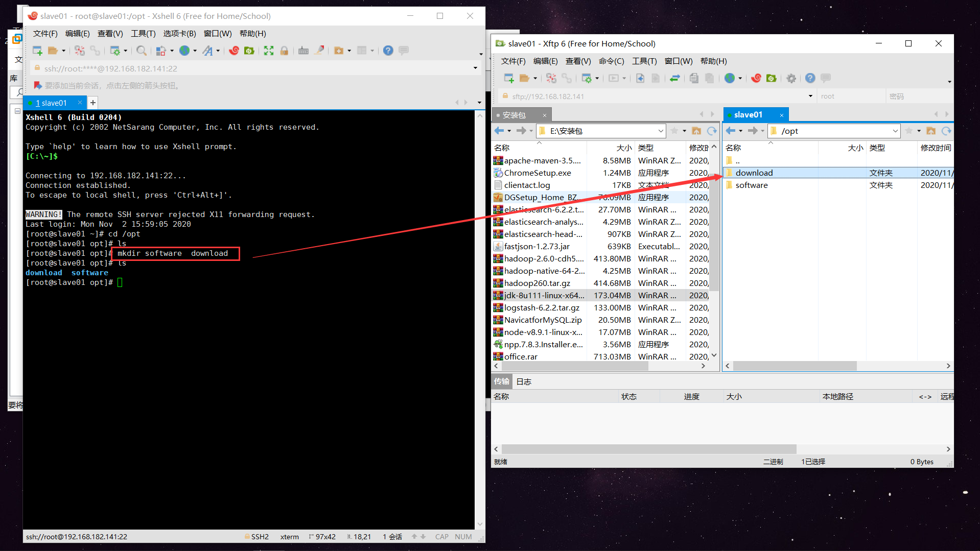Select jdk-8u111-linux-x64 file in local list
Image resolution: width=980 pixels, height=551 pixels.
click(601, 295)
